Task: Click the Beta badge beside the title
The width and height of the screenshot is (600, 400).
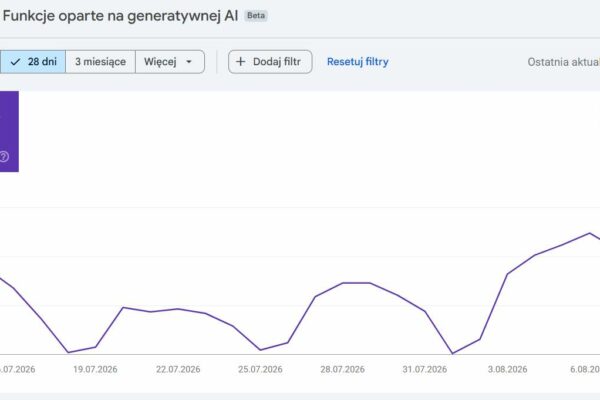Action: click(x=256, y=16)
